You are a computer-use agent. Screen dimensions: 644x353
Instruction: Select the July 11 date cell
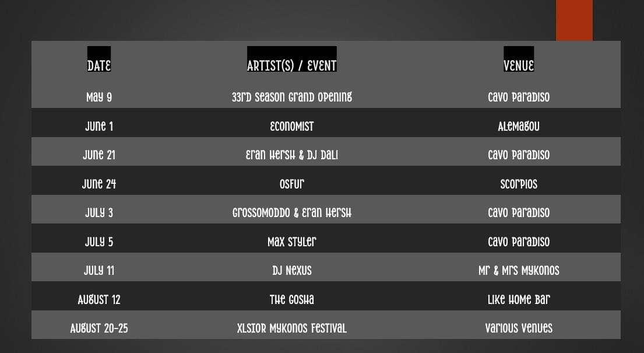tap(99, 270)
